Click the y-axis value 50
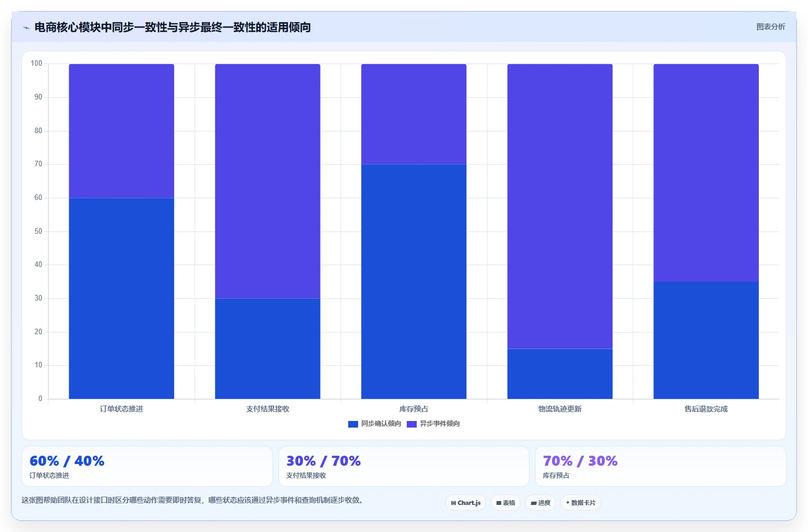 (x=38, y=231)
